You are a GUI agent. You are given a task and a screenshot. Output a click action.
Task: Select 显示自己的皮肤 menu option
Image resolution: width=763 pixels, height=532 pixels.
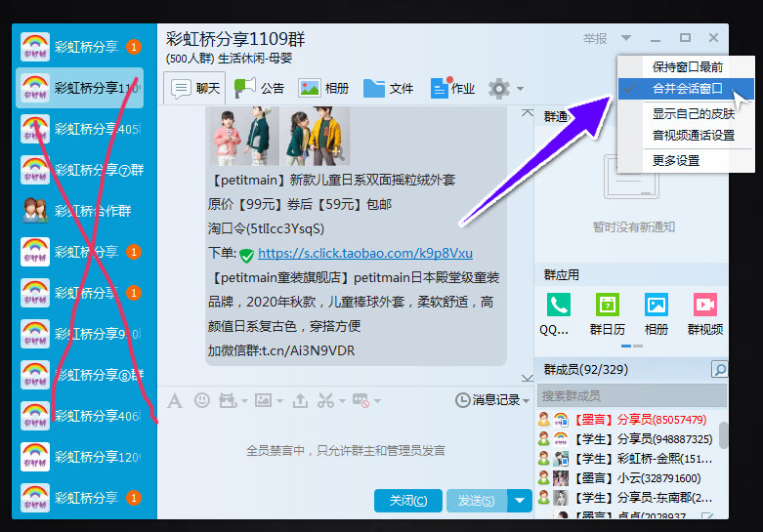(x=693, y=114)
